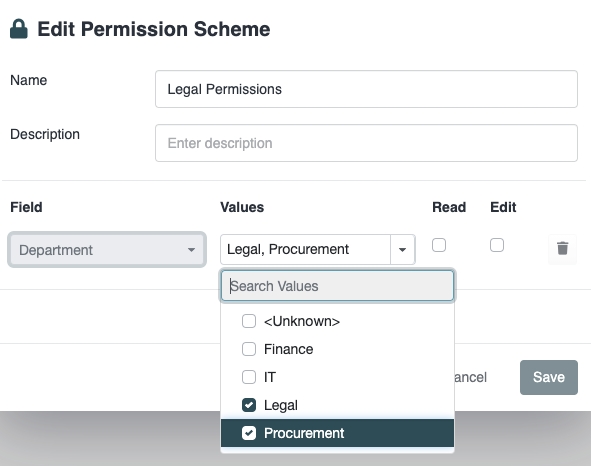Click the lock icon beside the title
This screenshot has width=591, height=466.
point(18,29)
